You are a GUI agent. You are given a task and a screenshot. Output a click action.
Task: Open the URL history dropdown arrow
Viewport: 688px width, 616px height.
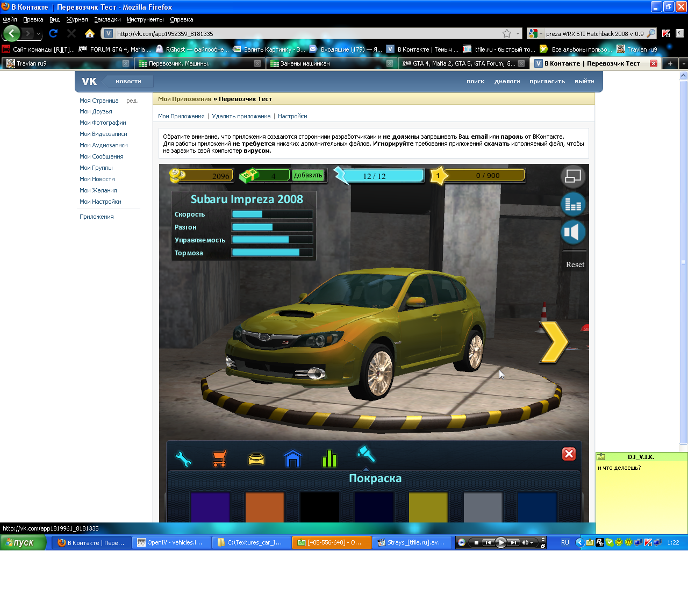tap(518, 33)
